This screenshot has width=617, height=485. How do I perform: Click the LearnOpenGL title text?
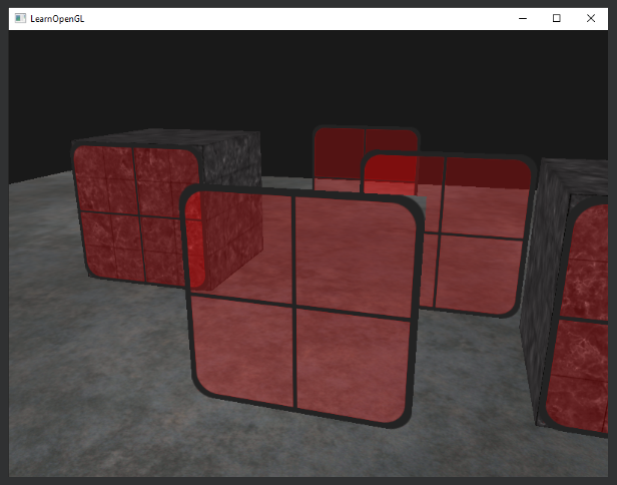pyautogui.click(x=57, y=19)
